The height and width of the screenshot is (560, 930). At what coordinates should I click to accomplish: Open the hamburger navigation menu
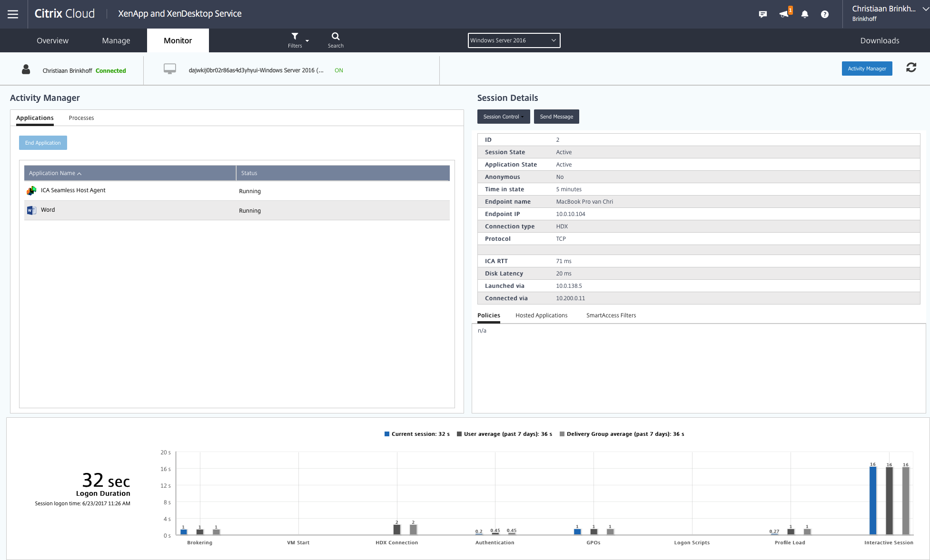13,14
